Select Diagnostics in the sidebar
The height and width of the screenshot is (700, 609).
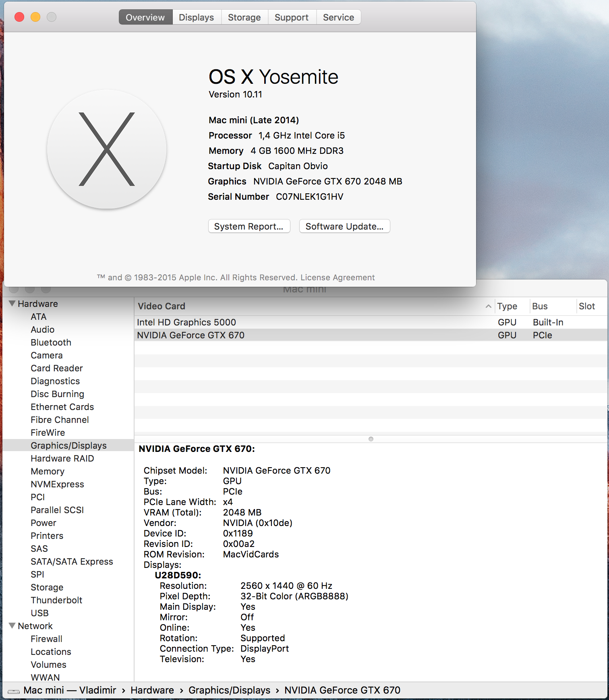(x=55, y=381)
